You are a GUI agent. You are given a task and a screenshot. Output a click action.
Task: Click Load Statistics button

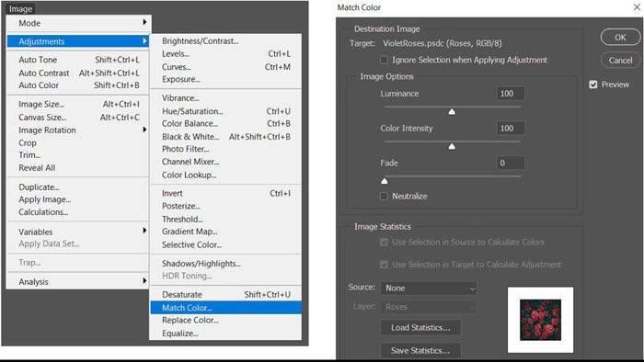pos(420,328)
